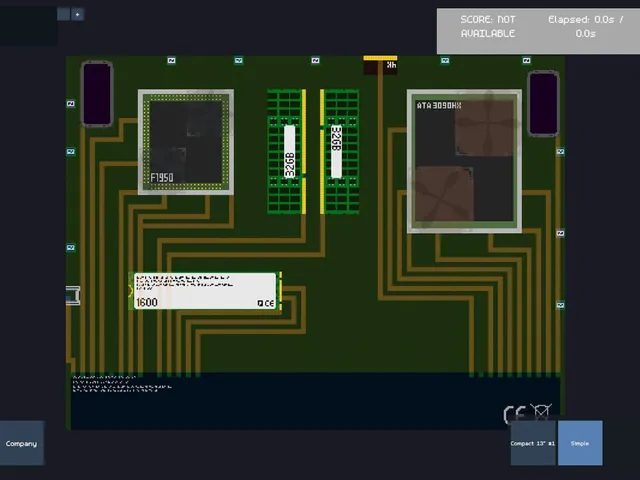The image size is (640, 480).
Task: Click the left-edge marker just above the edge port
Action: [x=71, y=247]
